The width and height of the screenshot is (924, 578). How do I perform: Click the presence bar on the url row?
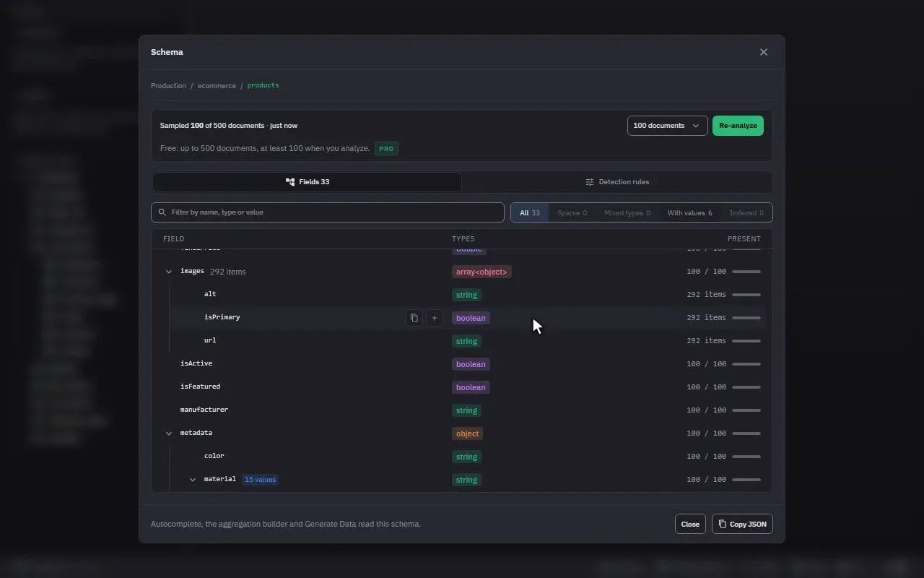click(746, 341)
